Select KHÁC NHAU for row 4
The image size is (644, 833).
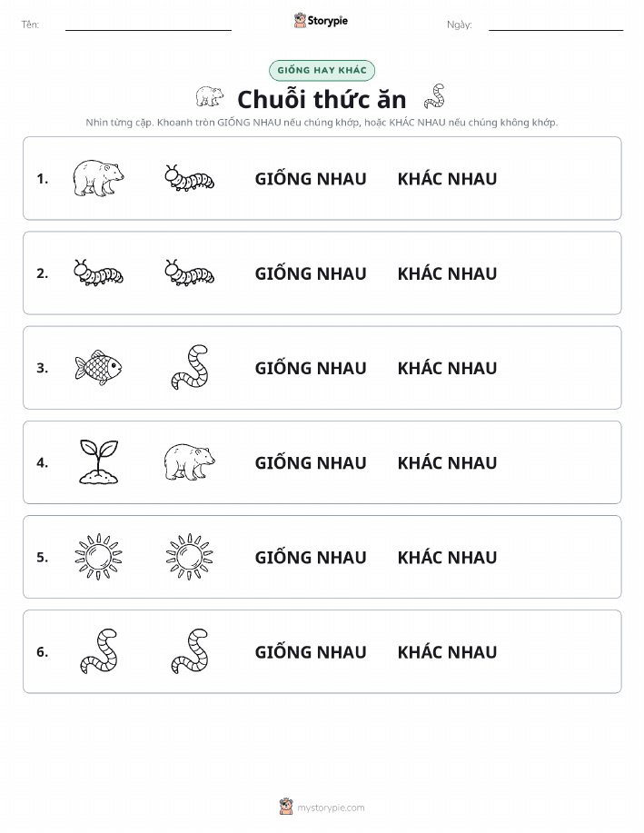[x=448, y=462]
